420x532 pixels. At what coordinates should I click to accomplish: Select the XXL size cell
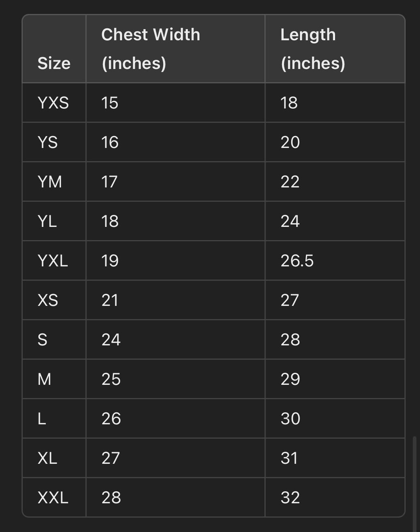click(x=53, y=498)
